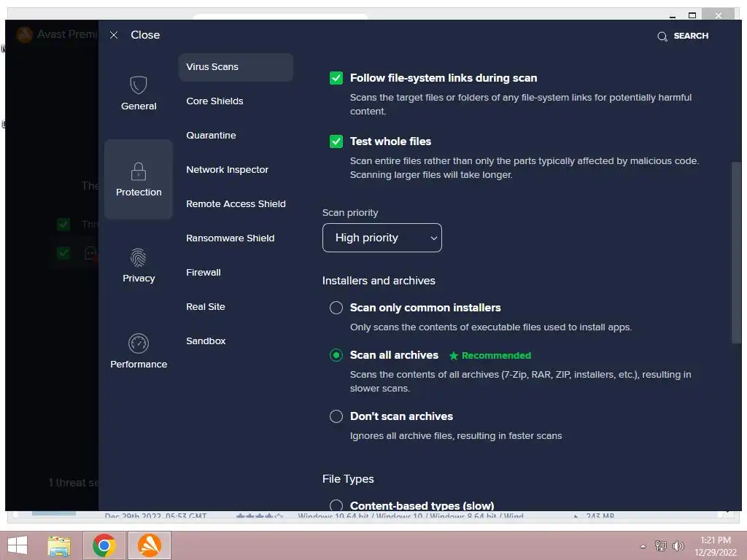747x560 pixels.
Task: Click the SEARCH text button
Action: [x=691, y=36]
